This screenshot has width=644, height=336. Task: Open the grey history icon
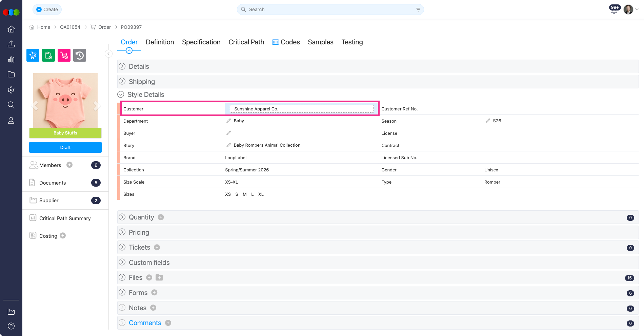(80, 55)
